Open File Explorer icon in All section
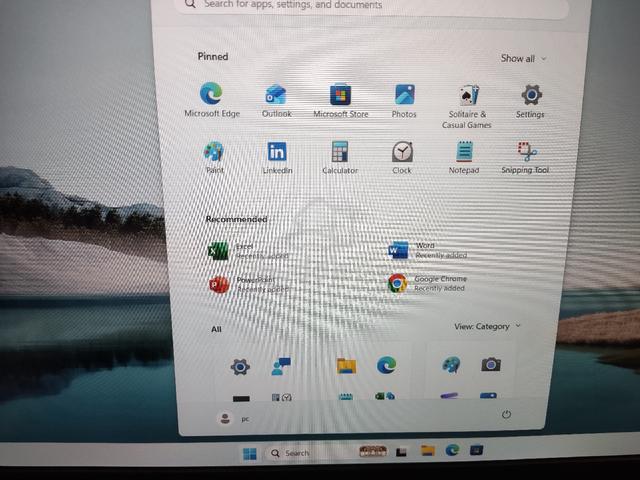Viewport: 640px width, 480px height. pyautogui.click(x=346, y=366)
